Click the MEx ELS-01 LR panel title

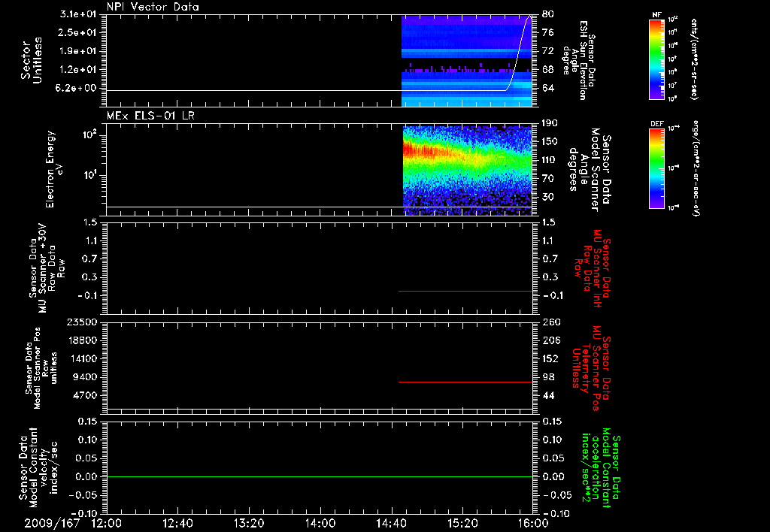150,116
